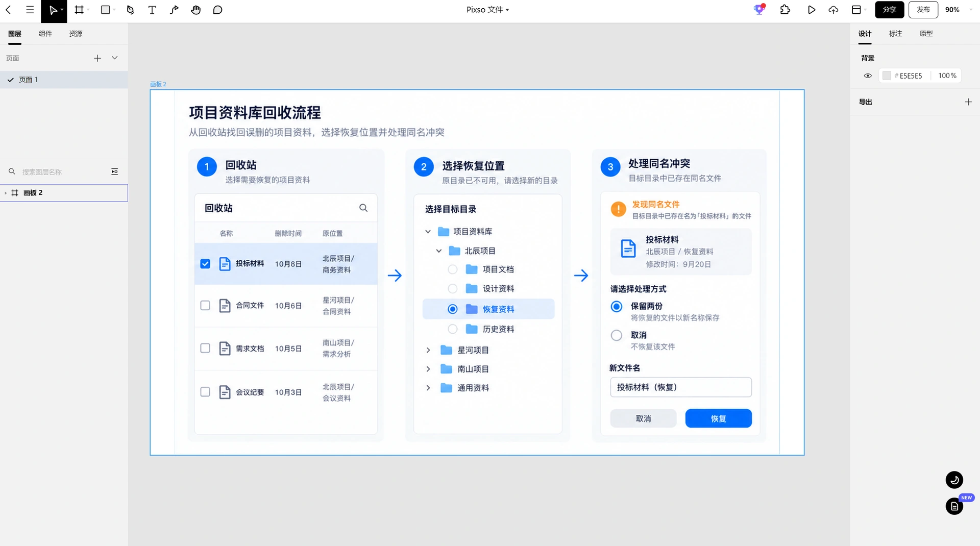The width and height of the screenshot is (980, 546).
Task: Click the 发布 button
Action: pos(923,10)
